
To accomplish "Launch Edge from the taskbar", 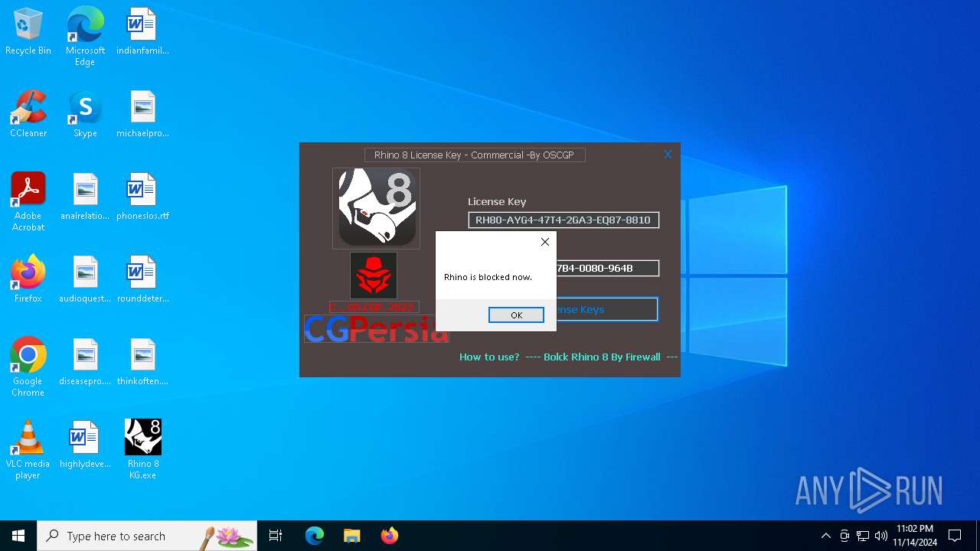I will (x=315, y=536).
